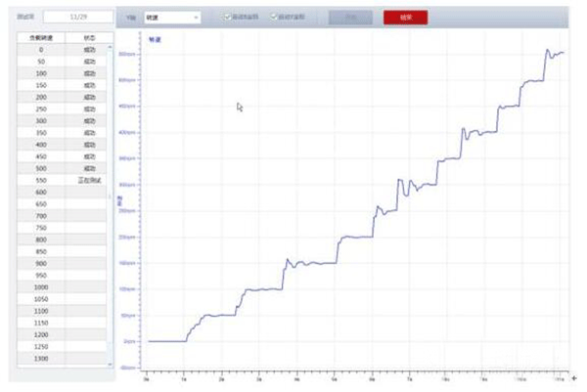
Task: Toggle the first checkbox right of 转速 dropdown
Action: coord(226,18)
